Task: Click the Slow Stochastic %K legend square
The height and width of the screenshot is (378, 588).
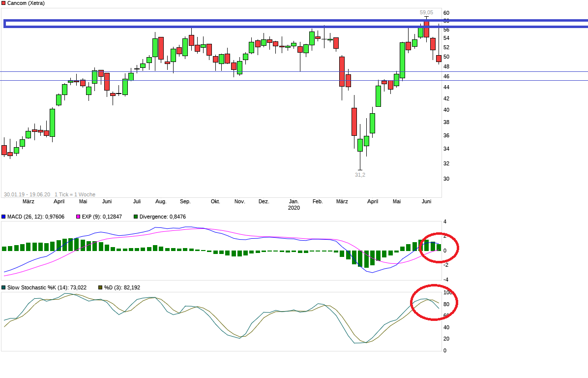Action: pyautogui.click(x=4, y=286)
